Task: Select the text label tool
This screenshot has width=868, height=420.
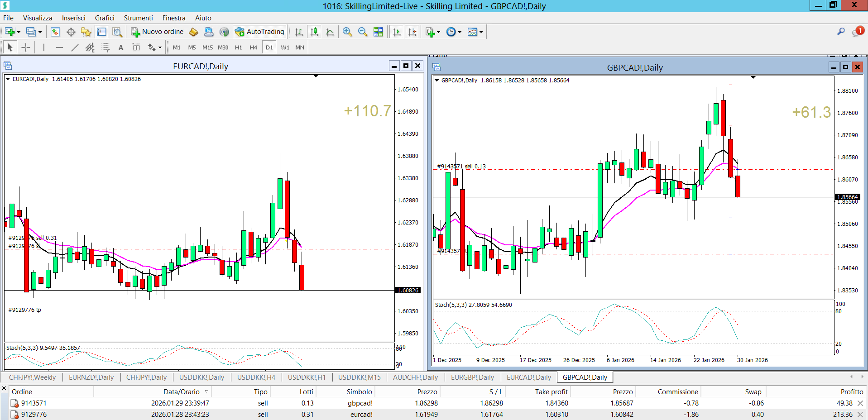Action: tap(121, 48)
